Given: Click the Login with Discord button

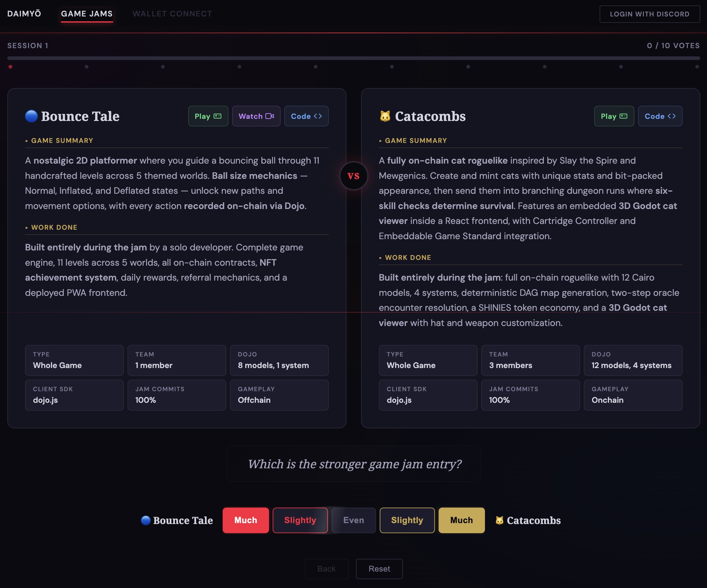Looking at the screenshot, I should coord(650,14).
